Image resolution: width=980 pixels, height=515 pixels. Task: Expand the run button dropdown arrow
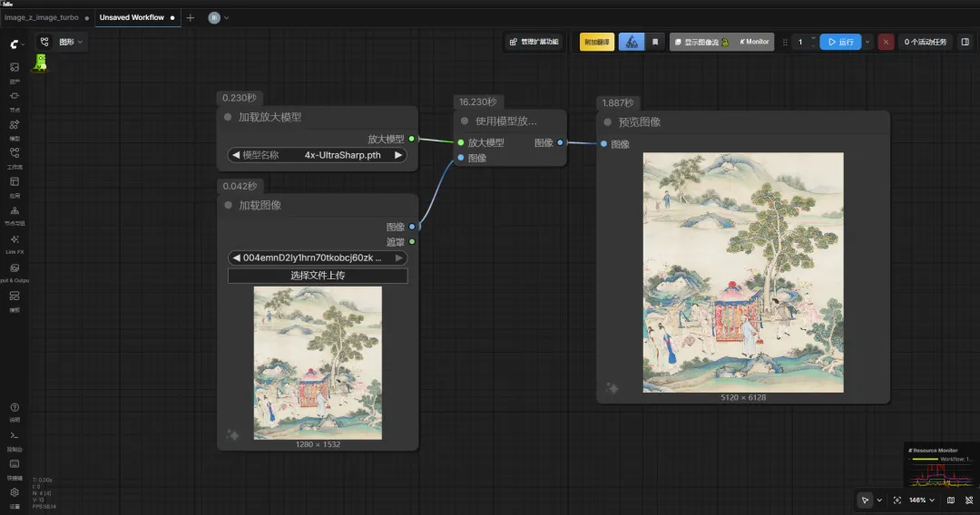pyautogui.click(x=867, y=42)
